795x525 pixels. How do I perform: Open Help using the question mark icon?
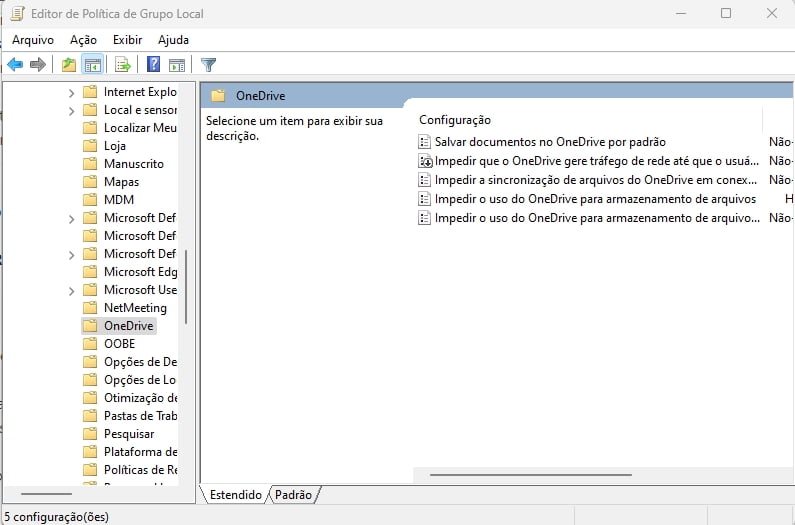click(x=153, y=64)
